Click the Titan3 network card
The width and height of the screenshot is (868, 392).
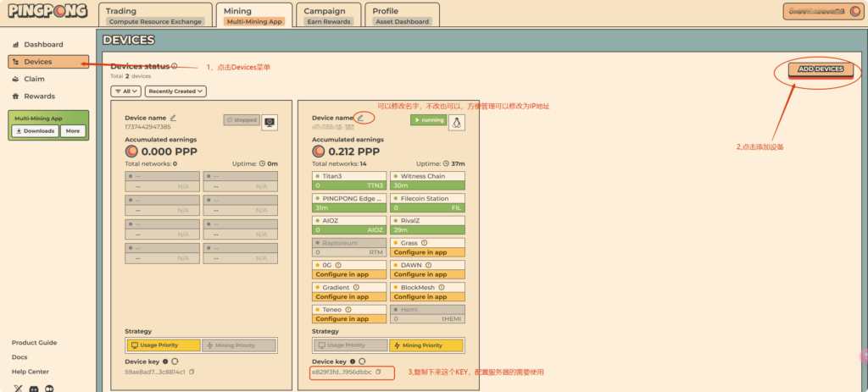pos(349,181)
